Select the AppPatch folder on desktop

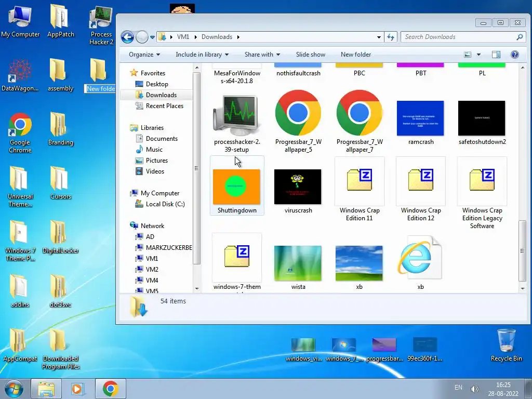click(60, 21)
